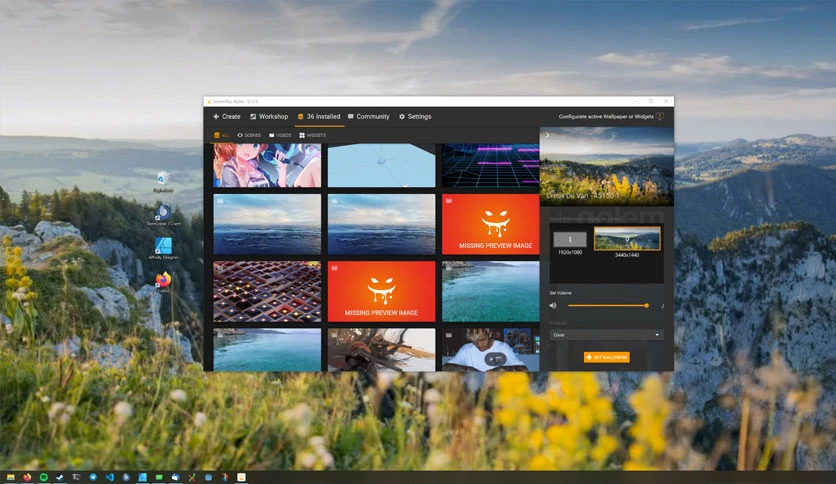The image size is (836, 484).
Task: Adjust the Set Volume slider
Action: [x=608, y=305]
